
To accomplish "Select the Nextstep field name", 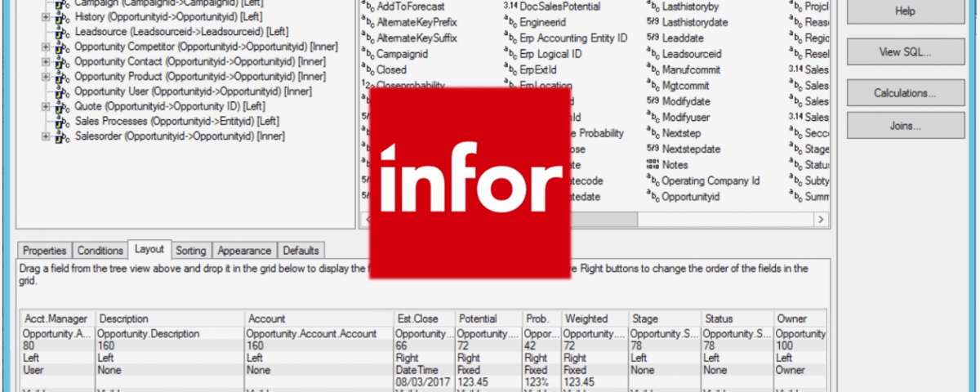I will click(681, 133).
